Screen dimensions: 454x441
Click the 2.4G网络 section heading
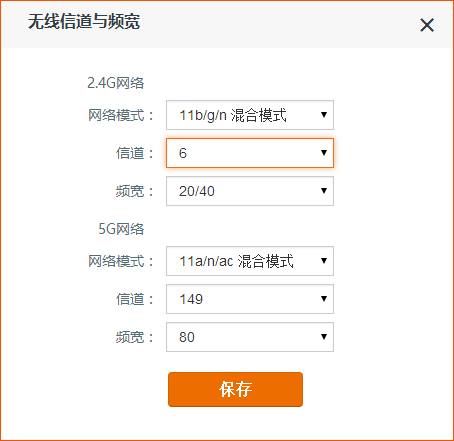(x=116, y=83)
